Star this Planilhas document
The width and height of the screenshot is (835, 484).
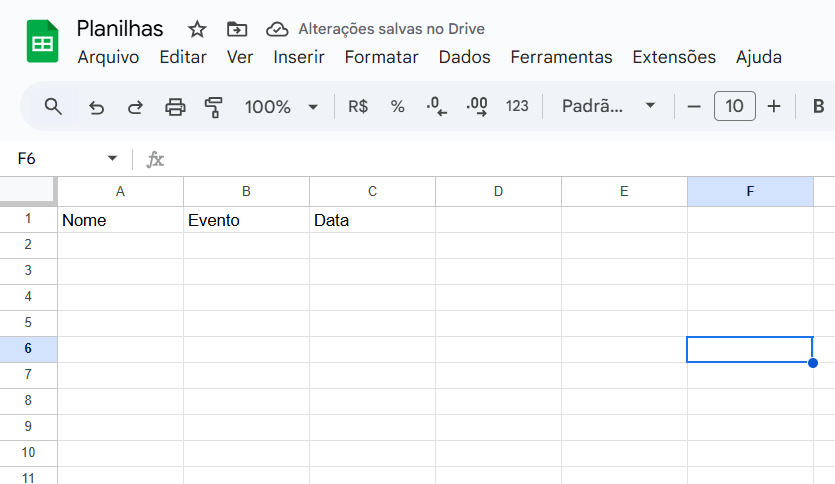(x=197, y=29)
